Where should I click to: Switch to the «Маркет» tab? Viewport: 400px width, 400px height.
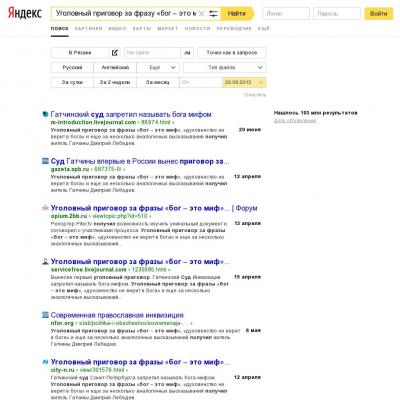[x=168, y=29]
